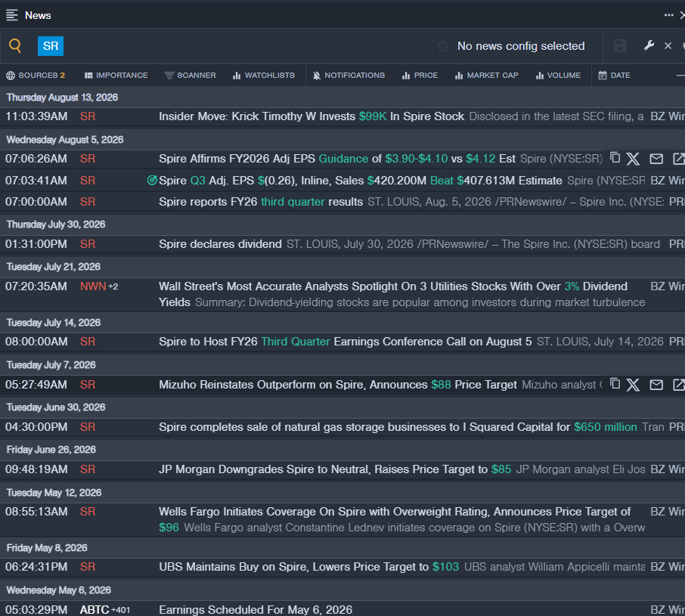Click the +401 tickers badge next to ABTC
Screen dimensions: 685x616
tap(120, 610)
